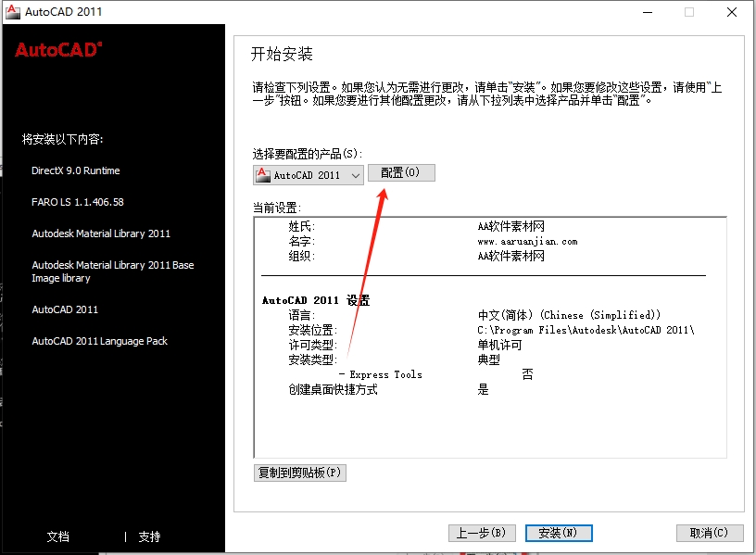
Task: Select FARO LS 1.1.406.58 in the sidebar list
Action: coord(77,202)
